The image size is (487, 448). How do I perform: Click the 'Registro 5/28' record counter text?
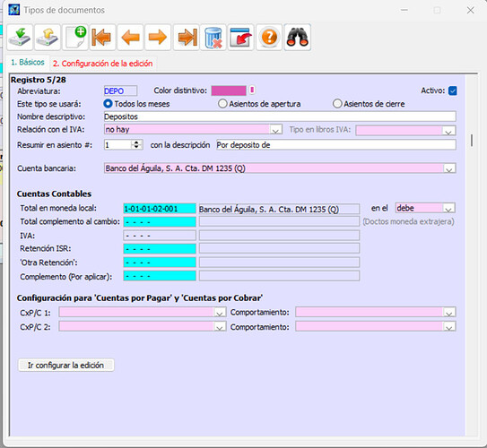39,80
